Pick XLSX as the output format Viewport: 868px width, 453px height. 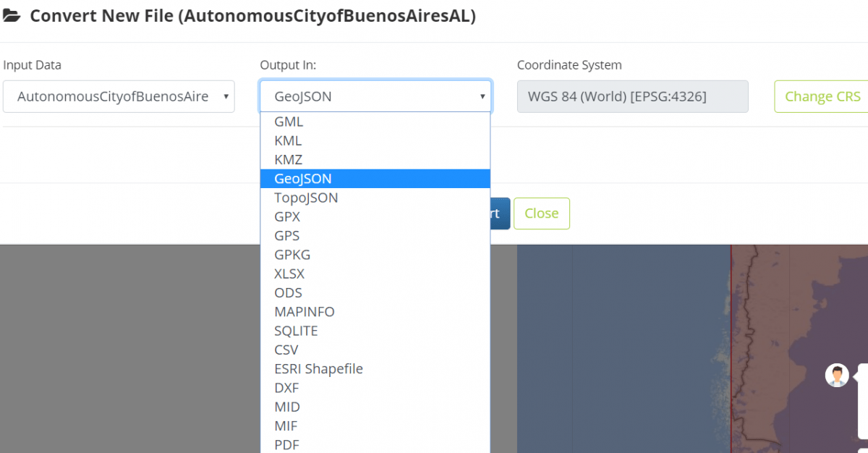289,274
